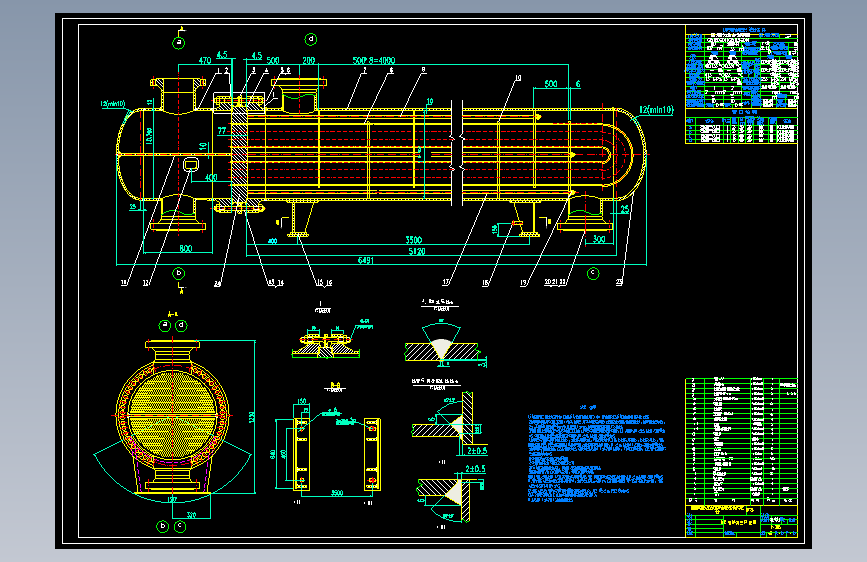Click the 150 dimension on saddle detail
This screenshot has width=867, height=562.
click(301, 401)
